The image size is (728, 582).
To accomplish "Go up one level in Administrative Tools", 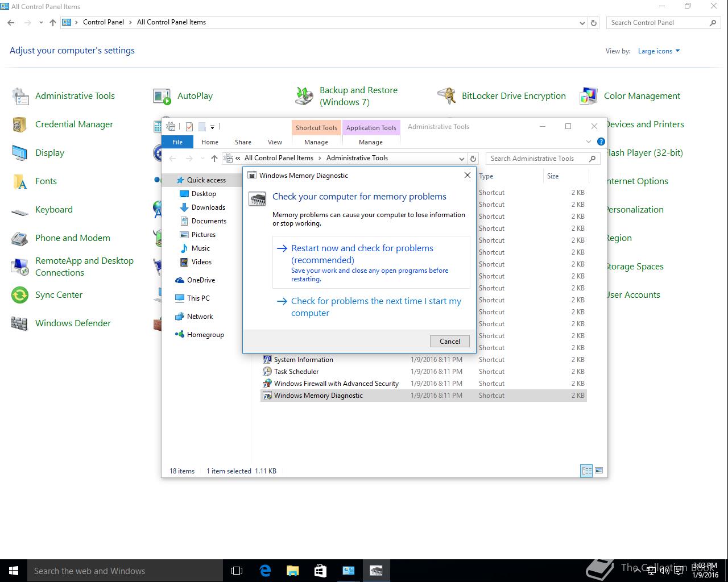I will (214, 159).
